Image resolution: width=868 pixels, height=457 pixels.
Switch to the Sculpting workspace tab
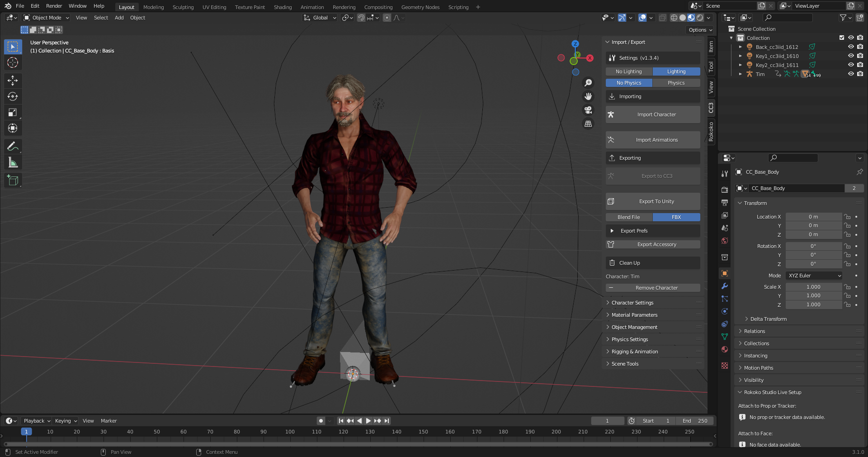(x=183, y=7)
